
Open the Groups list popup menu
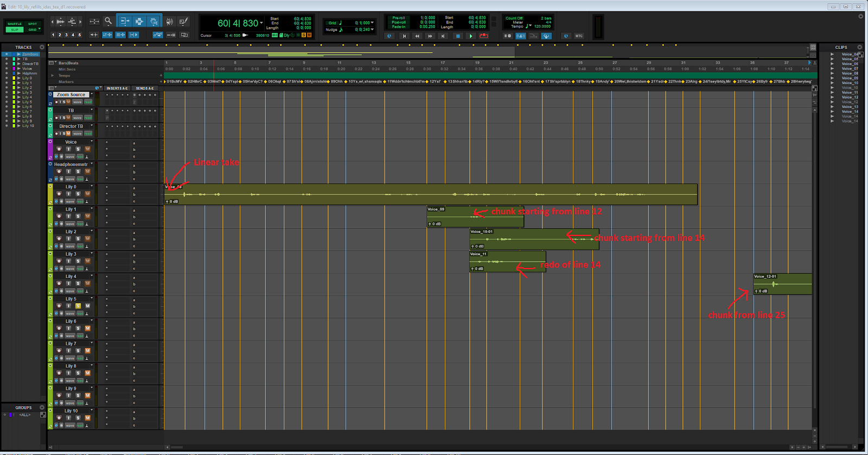(42, 407)
